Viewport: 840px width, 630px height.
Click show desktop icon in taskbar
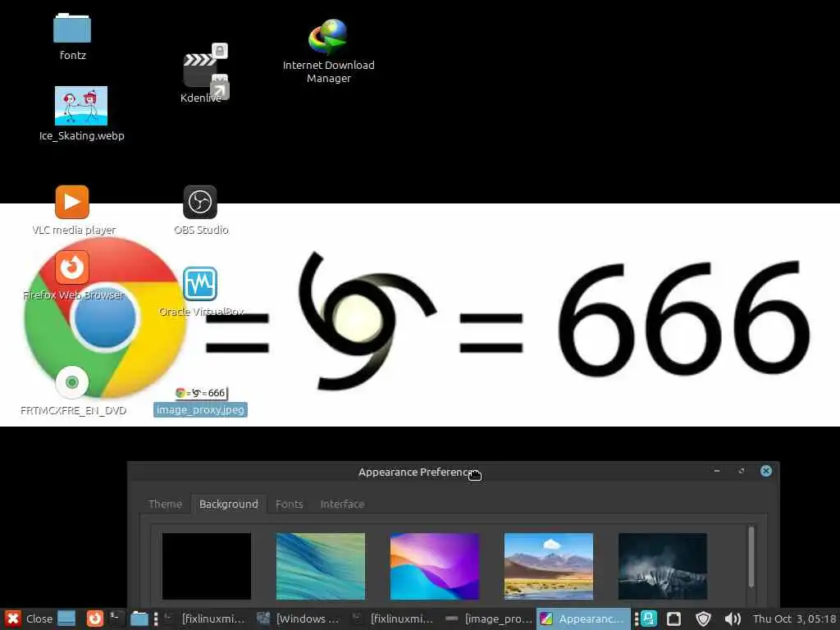tap(66, 619)
